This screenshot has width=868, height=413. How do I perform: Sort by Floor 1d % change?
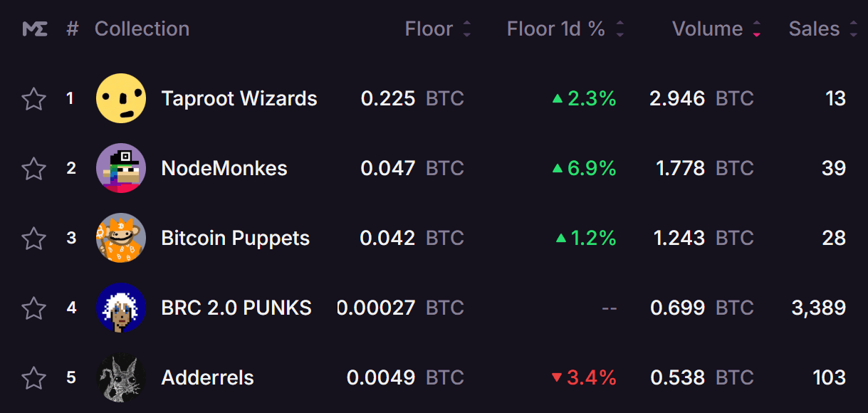pyautogui.click(x=565, y=29)
